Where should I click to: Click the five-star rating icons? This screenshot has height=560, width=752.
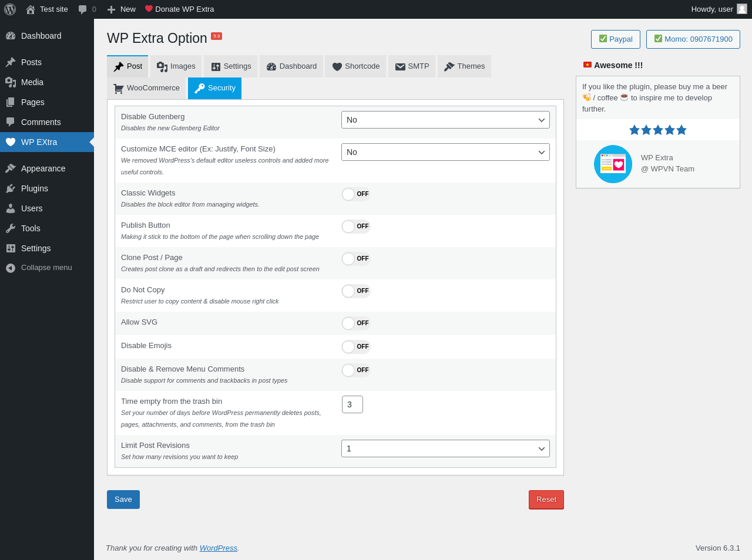(x=658, y=130)
